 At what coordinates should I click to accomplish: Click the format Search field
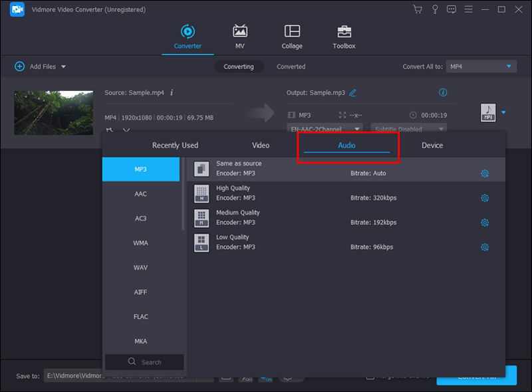pyautogui.click(x=144, y=362)
